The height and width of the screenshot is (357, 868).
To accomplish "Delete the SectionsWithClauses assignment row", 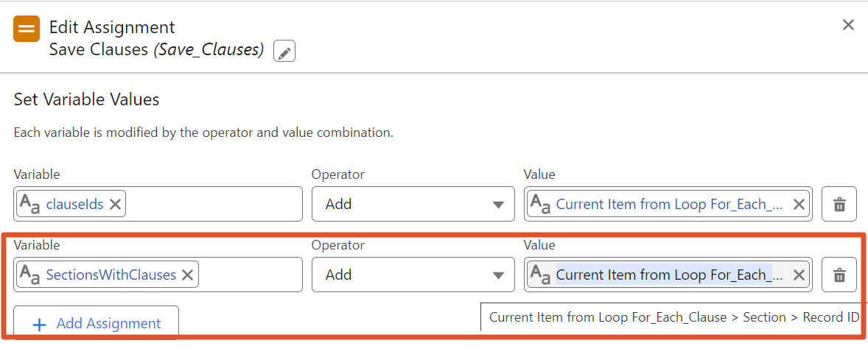I will point(839,275).
